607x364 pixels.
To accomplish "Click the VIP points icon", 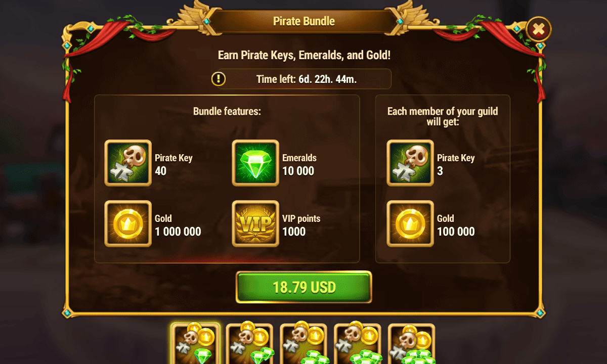I will click(x=255, y=224).
